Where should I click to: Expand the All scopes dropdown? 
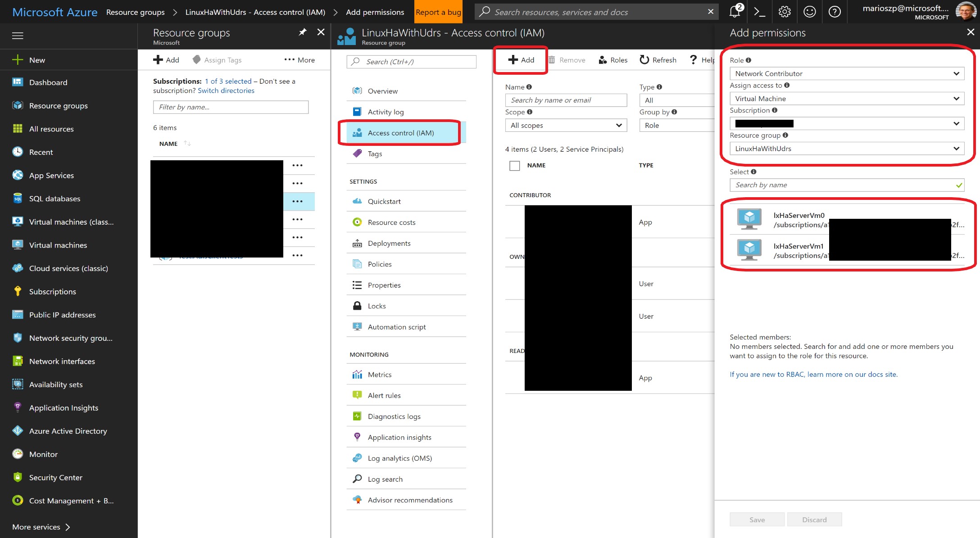(x=566, y=125)
